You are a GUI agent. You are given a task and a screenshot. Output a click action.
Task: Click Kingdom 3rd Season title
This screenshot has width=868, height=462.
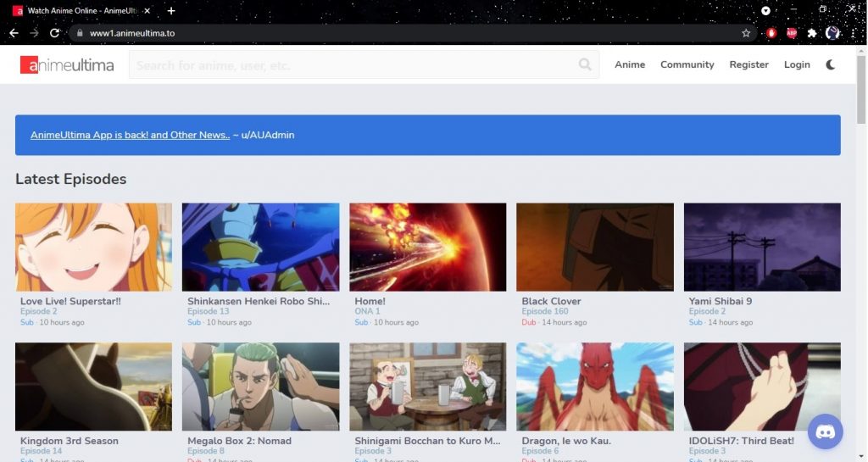point(70,441)
